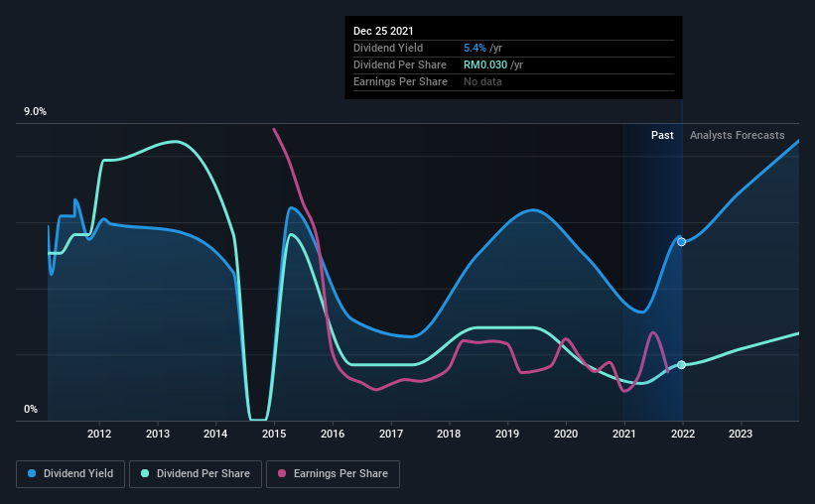Click the 2023 x-axis label
Screen dimensions: 815x504
pyautogui.click(x=741, y=434)
